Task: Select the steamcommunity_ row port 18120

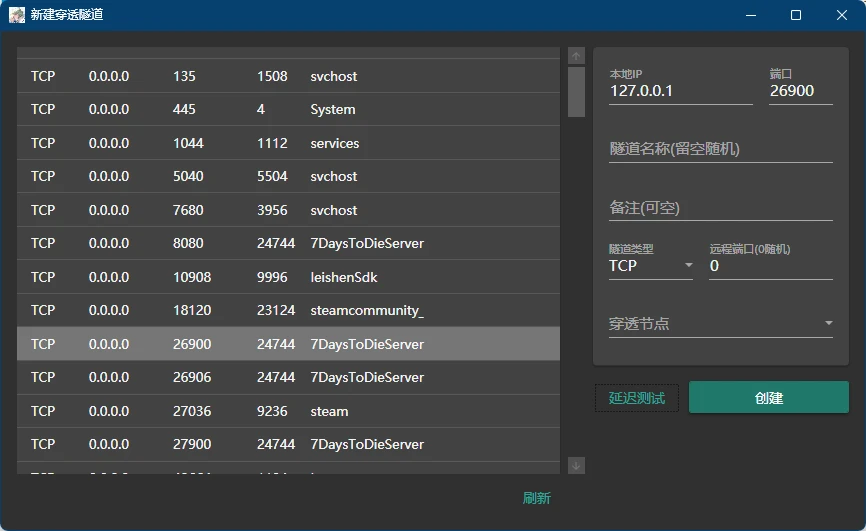Action: (288, 311)
